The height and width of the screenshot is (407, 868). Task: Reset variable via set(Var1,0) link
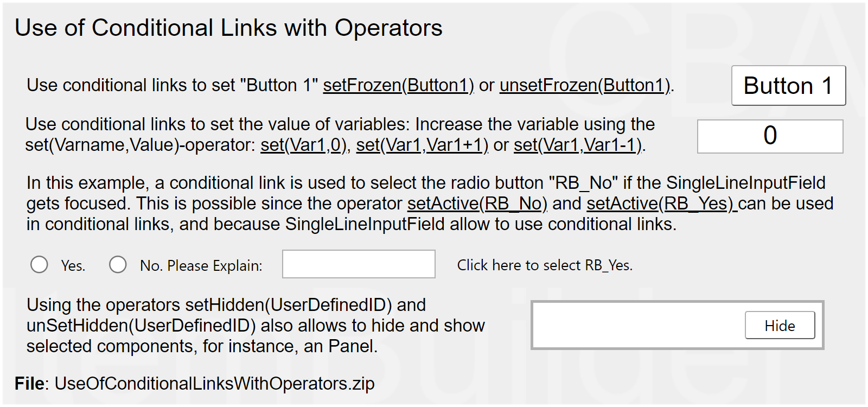[303, 145]
